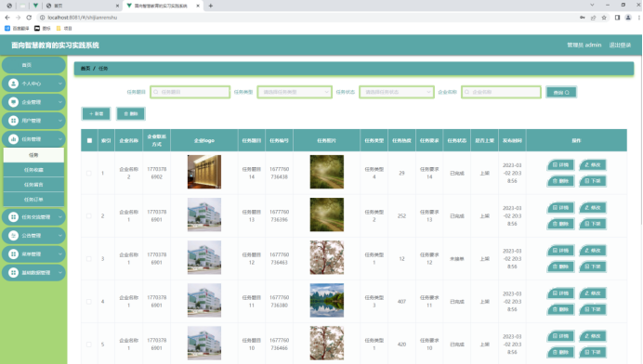Open the blossom task image in row 3
Screen dimensions: 643x364
(327, 257)
